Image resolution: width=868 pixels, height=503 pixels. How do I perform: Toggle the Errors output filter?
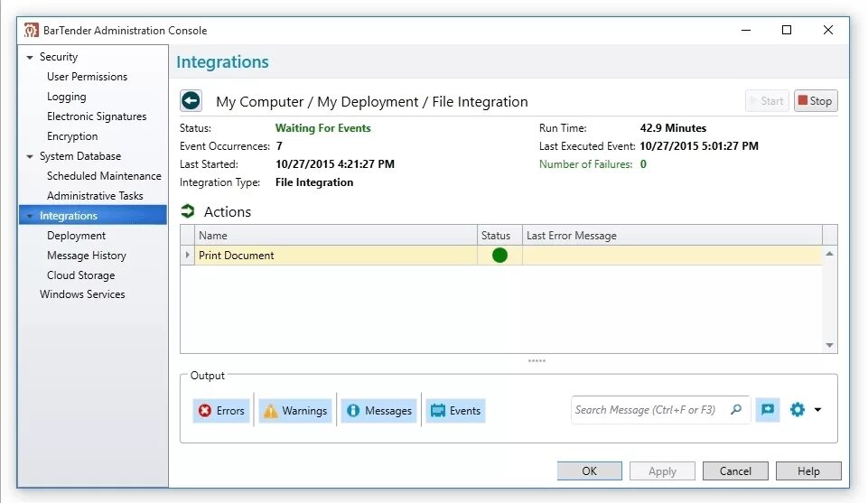[x=221, y=411]
